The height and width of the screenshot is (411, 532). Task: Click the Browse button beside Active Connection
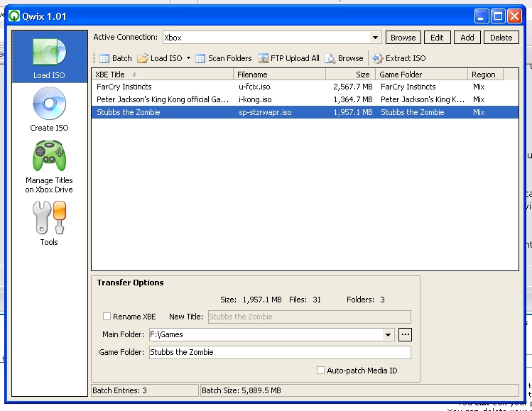[x=403, y=38]
